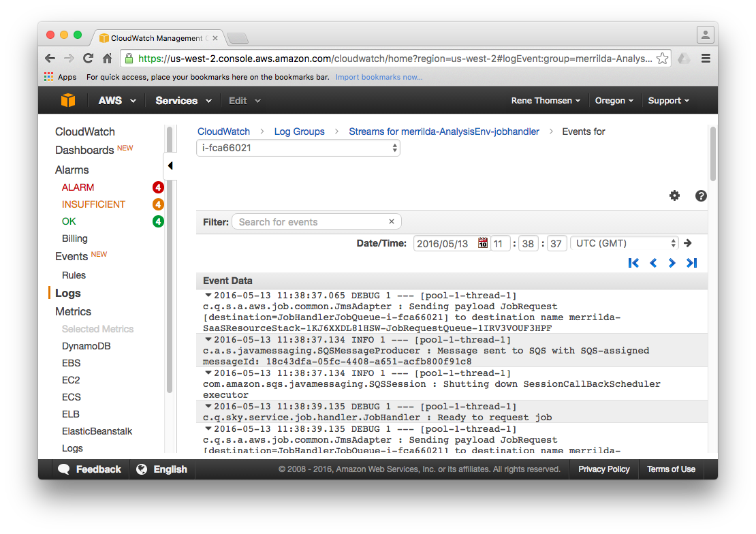The width and height of the screenshot is (756, 534).
Task: Collapse the 11:38:37.065 DEBUG log event
Action: tap(208, 295)
